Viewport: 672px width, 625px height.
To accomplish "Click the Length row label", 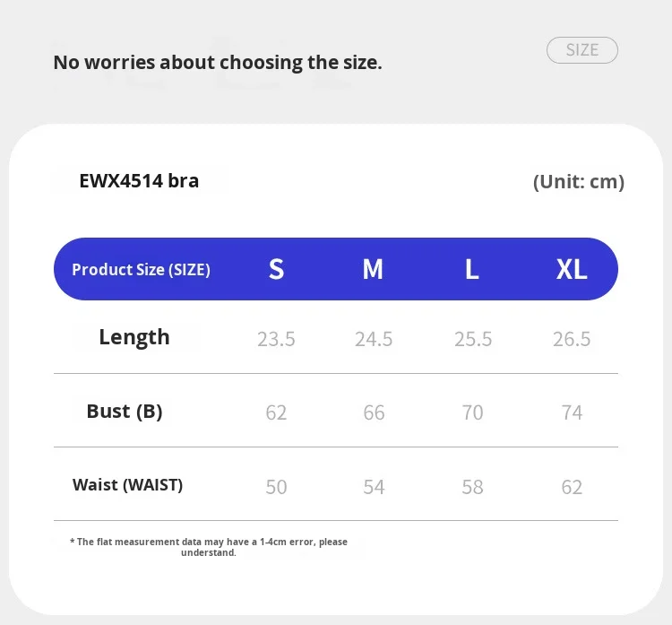I will pos(134,337).
